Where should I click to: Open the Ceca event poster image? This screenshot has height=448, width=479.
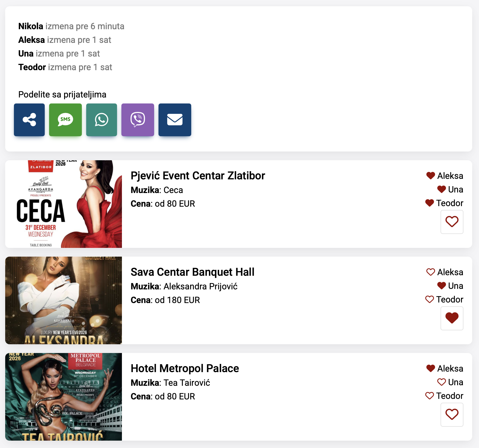click(64, 204)
